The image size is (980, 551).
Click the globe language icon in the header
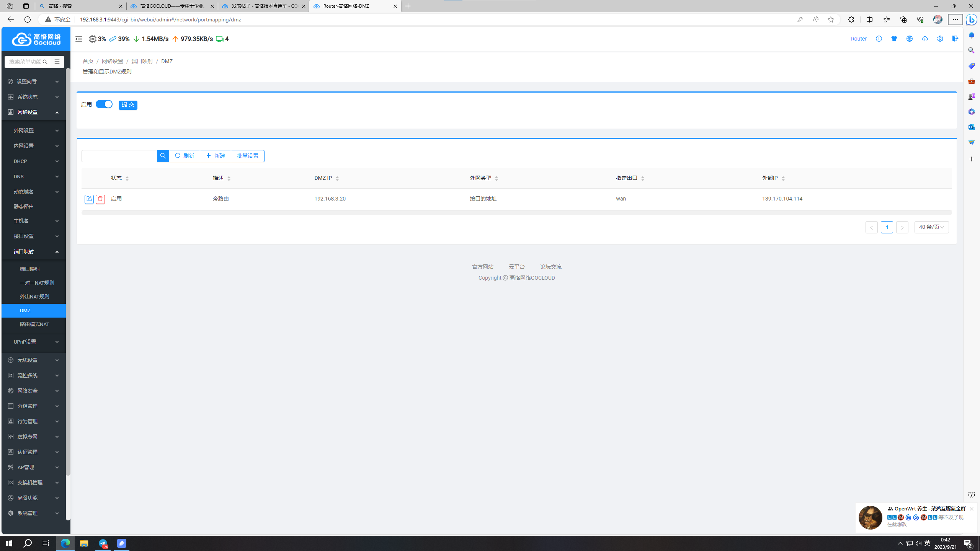coord(910,39)
